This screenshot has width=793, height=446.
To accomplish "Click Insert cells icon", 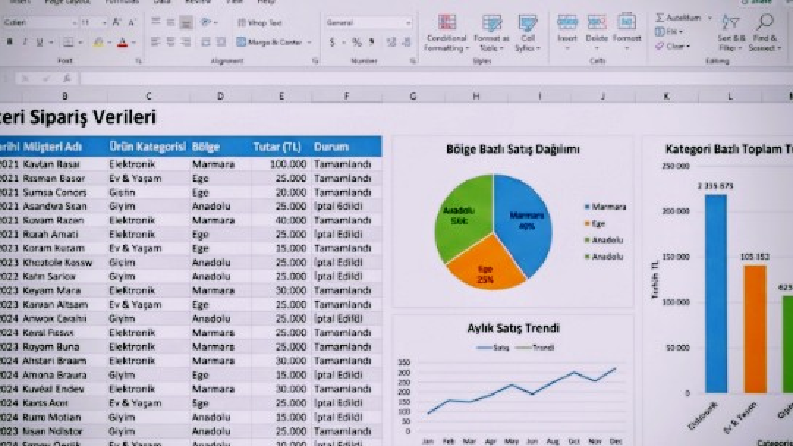I will click(x=567, y=23).
